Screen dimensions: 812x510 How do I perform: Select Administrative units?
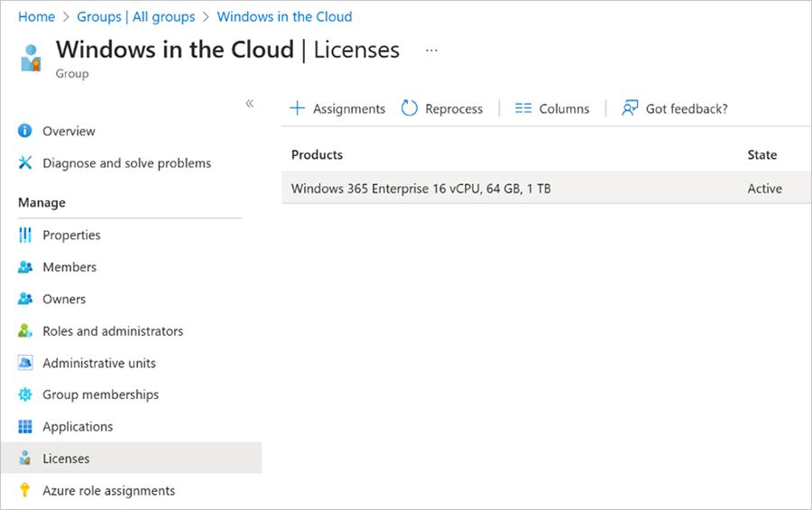point(99,364)
